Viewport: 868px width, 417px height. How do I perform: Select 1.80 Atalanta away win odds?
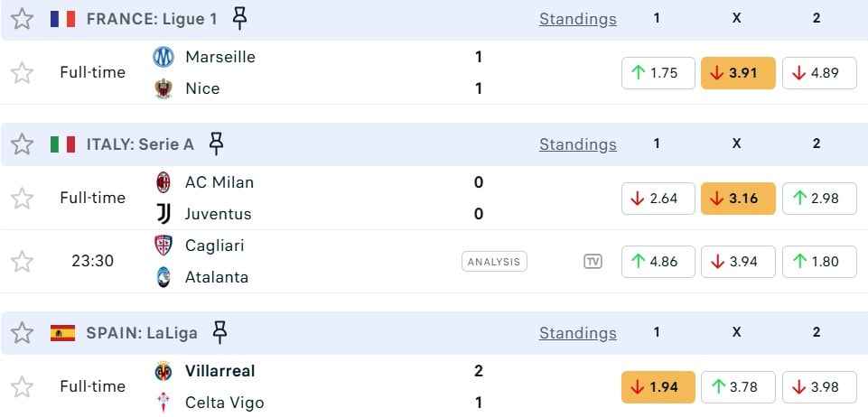pos(819,262)
